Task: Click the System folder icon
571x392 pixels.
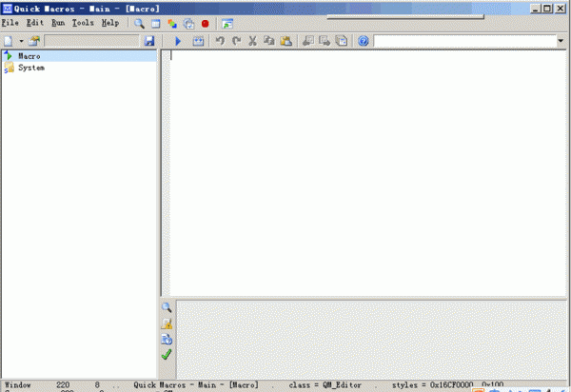Action: point(10,68)
